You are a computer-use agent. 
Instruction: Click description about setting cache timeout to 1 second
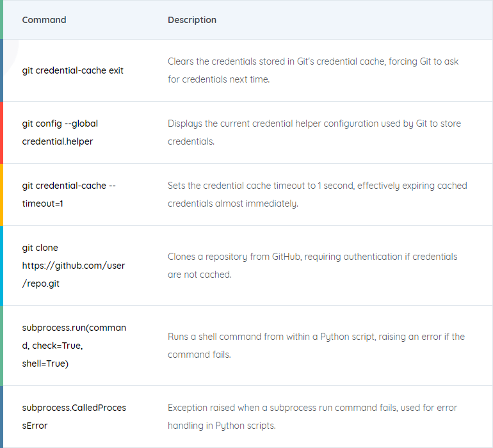(x=317, y=195)
